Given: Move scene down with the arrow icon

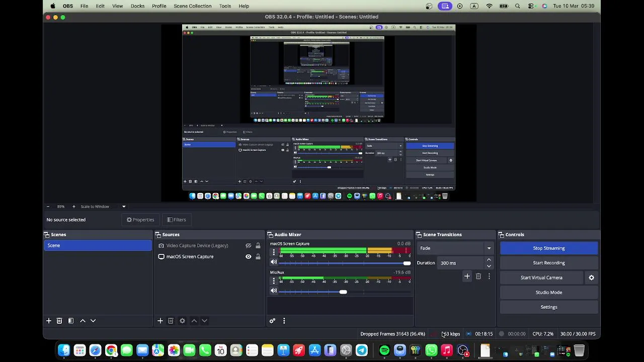Looking at the screenshot, I should (93, 321).
